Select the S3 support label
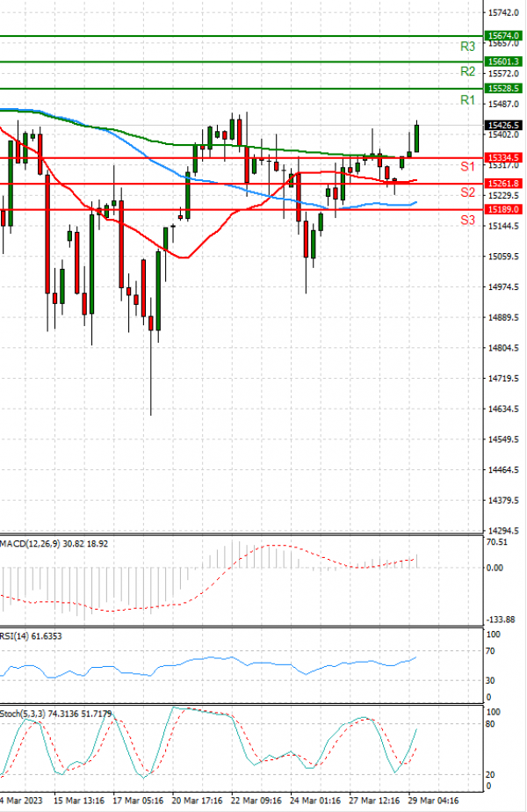Screen dimensions: 527x812 [x=468, y=220]
